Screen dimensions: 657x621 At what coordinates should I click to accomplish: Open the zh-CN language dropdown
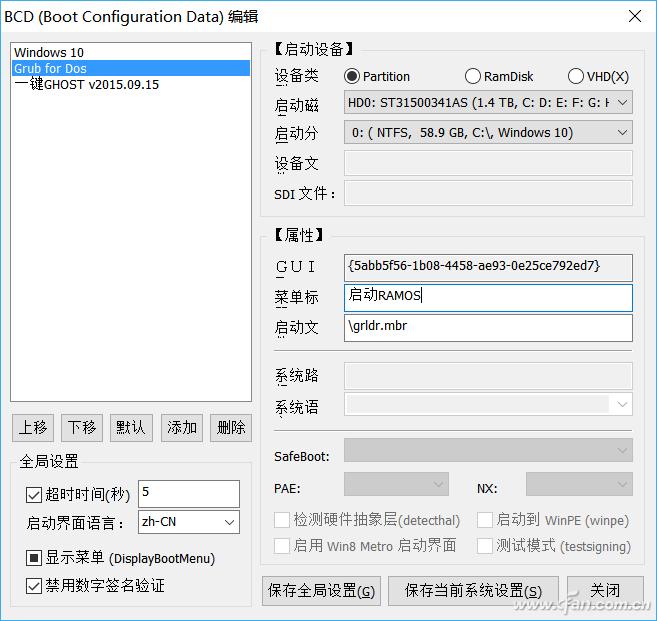pos(188,522)
